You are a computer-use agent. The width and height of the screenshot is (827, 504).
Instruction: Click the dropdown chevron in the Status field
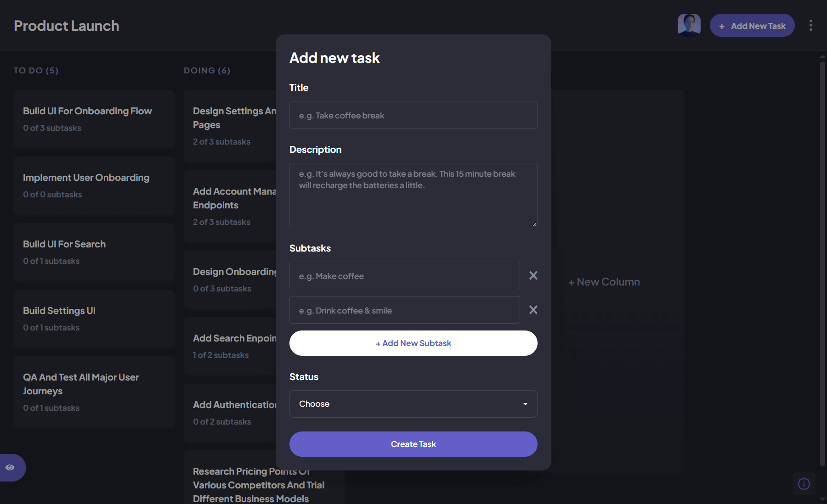point(525,404)
